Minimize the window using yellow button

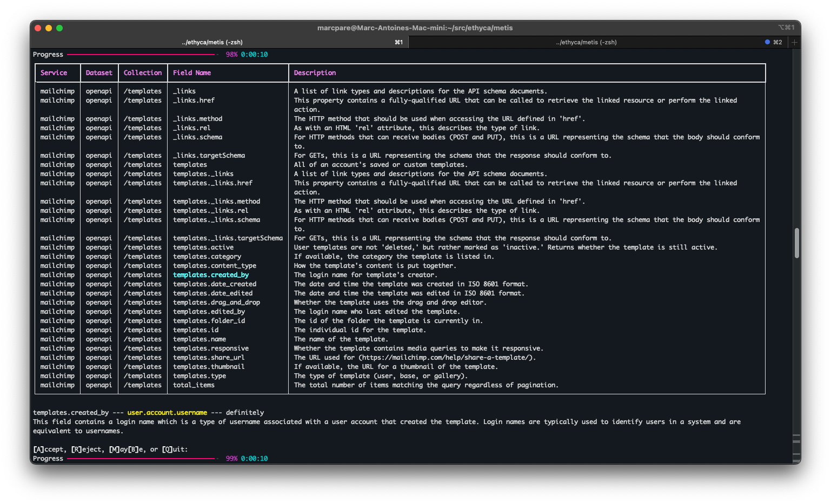click(49, 28)
